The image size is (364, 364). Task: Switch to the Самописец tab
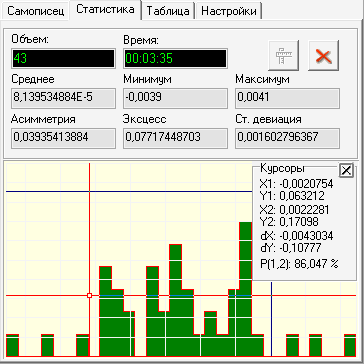pyautogui.click(x=35, y=11)
